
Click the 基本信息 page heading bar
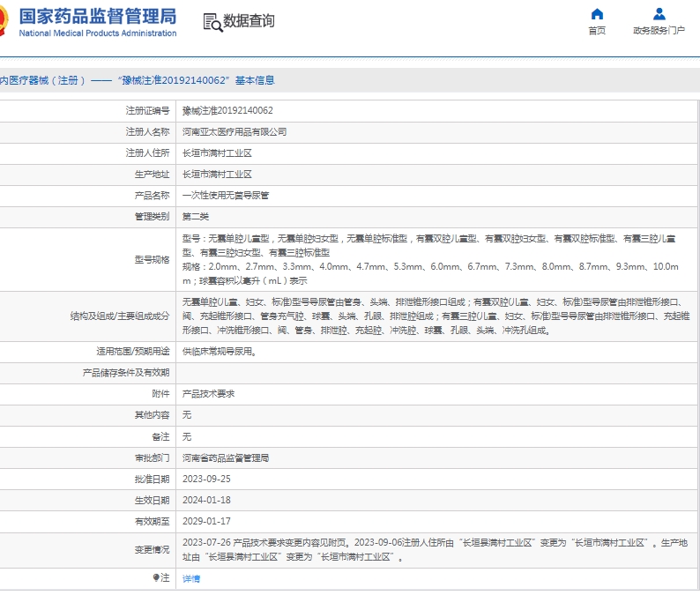click(350, 80)
